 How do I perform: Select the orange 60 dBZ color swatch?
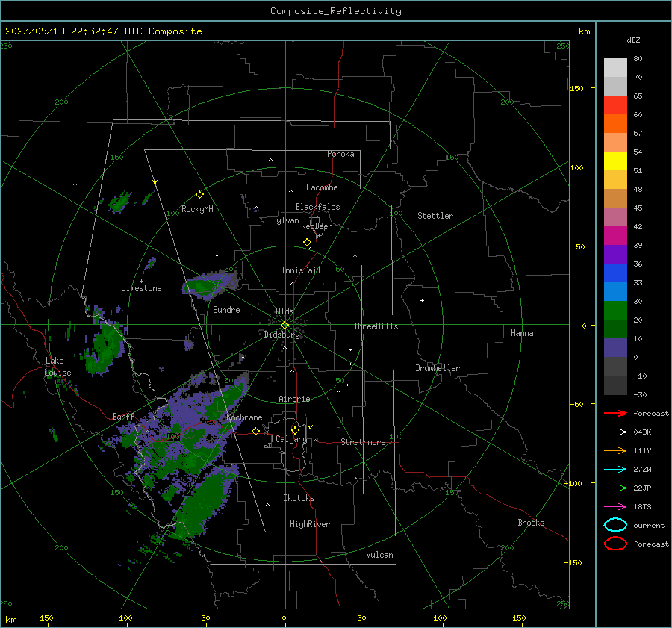pyautogui.click(x=615, y=123)
